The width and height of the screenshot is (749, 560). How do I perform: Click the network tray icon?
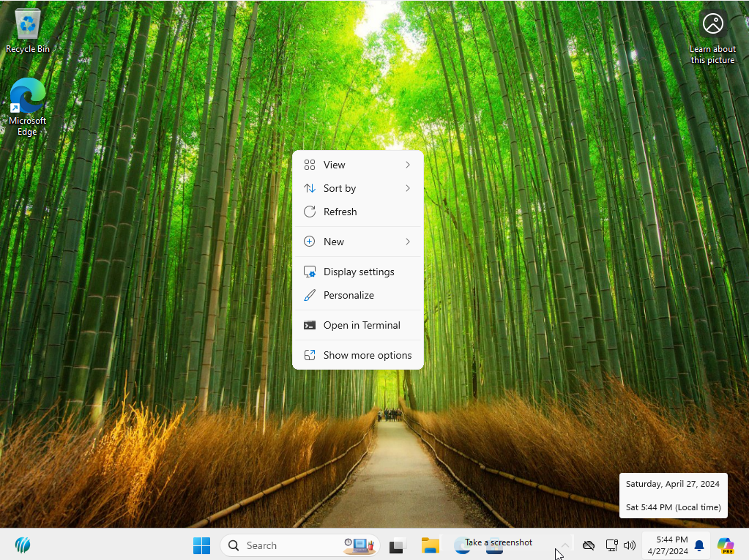coord(611,545)
